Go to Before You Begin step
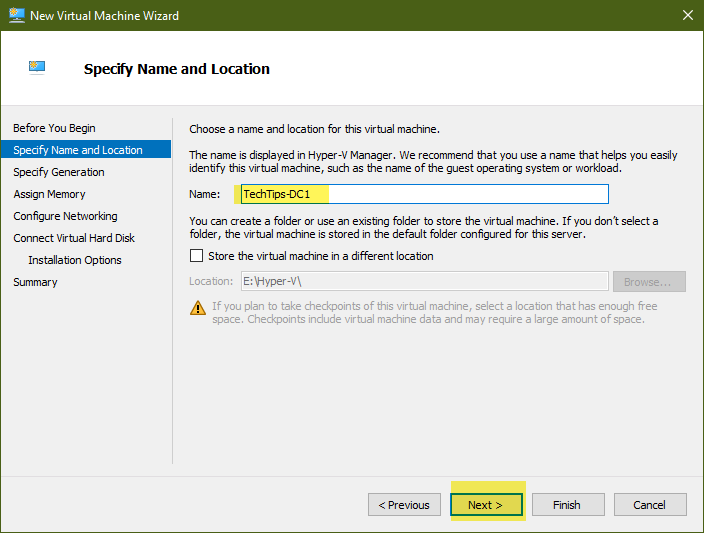Screen dimensions: 704x533 click(54, 128)
